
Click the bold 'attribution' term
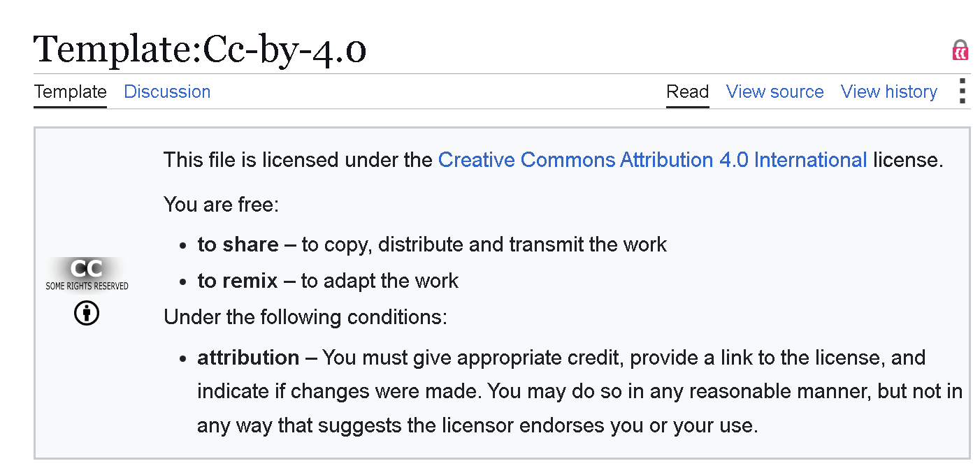[248, 358]
